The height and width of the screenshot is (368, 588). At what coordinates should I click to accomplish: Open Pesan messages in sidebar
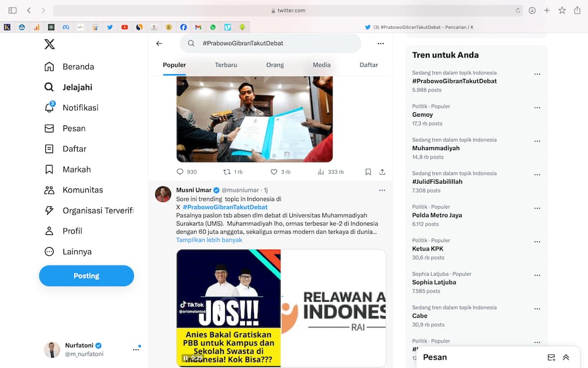[65, 128]
